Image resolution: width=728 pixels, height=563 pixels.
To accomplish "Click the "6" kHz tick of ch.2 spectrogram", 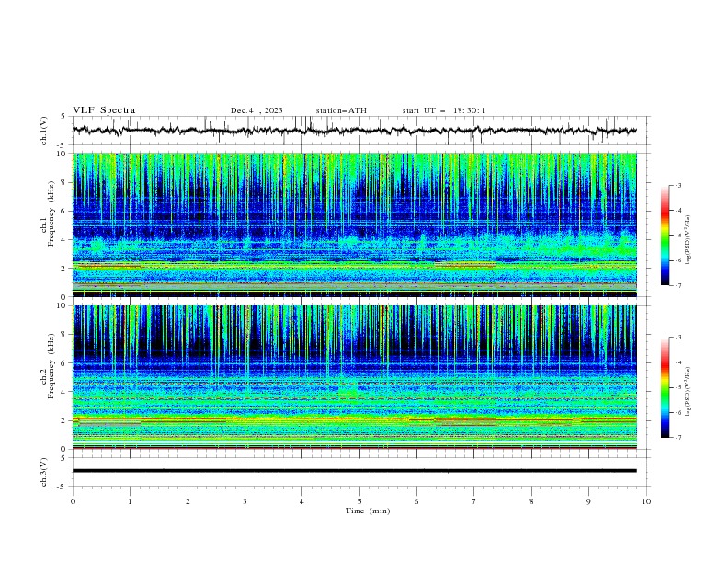I will [64, 363].
